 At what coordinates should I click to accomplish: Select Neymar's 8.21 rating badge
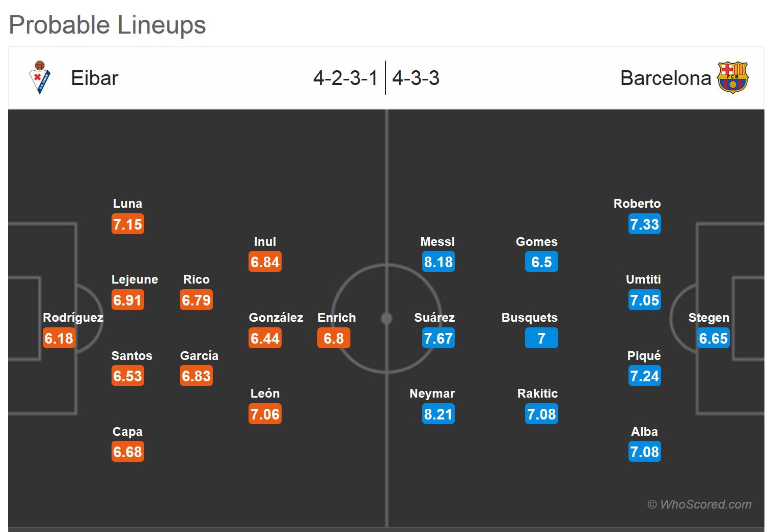(438, 414)
